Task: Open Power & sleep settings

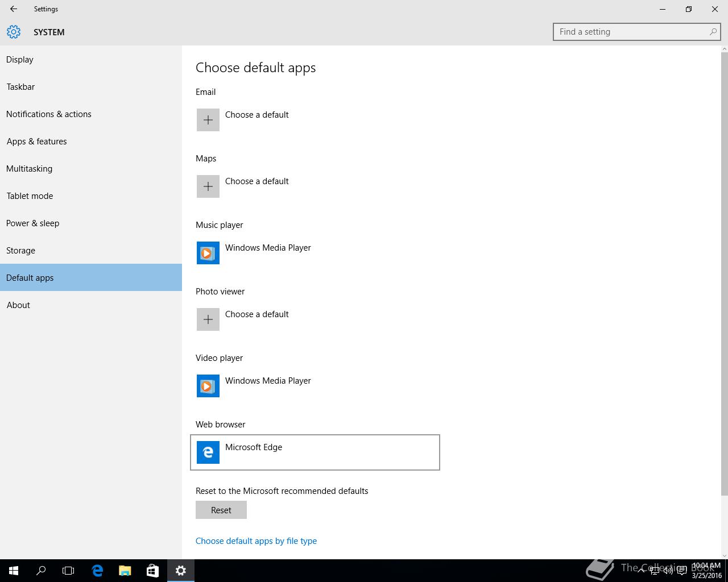Action: pyautogui.click(x=91, y=223)
